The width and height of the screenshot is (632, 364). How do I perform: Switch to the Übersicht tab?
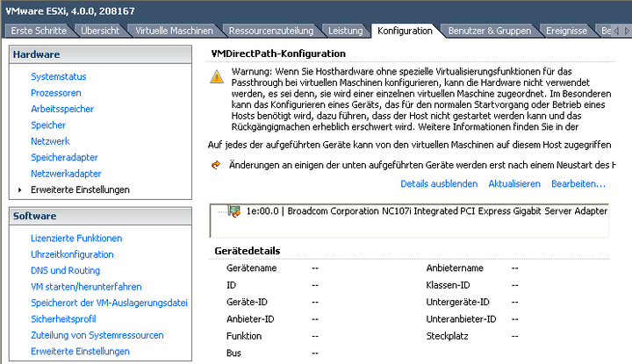click(100, 31)
